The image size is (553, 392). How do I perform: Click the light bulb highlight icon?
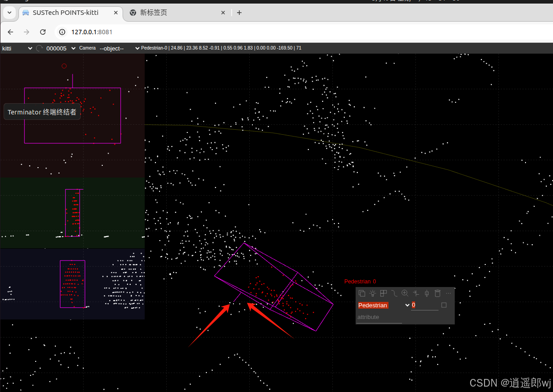373,293
